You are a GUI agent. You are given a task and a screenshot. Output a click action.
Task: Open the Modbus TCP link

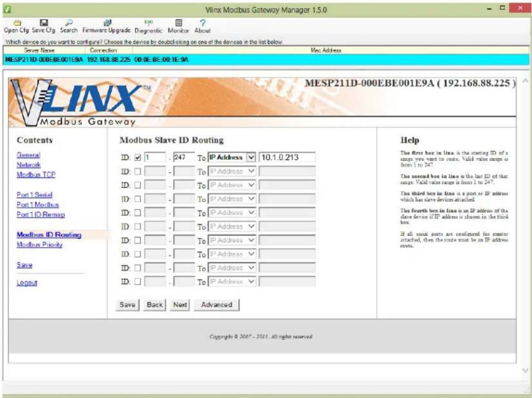point(36,175)
